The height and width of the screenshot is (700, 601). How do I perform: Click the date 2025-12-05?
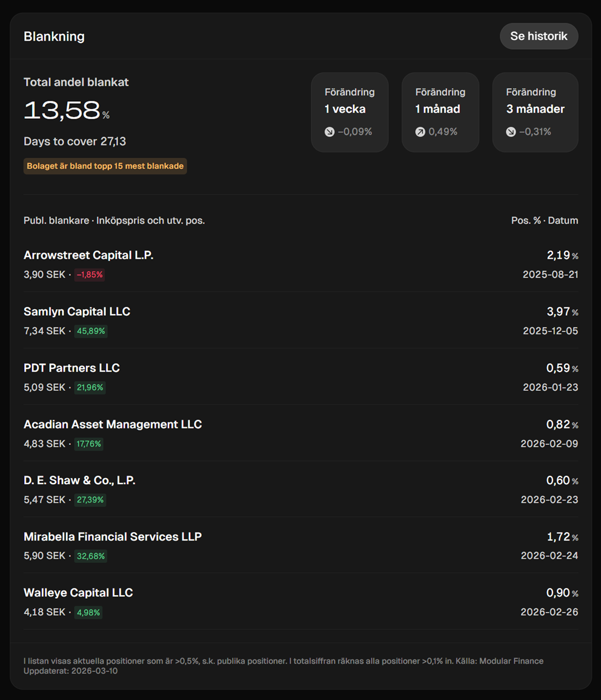(551, 332)
